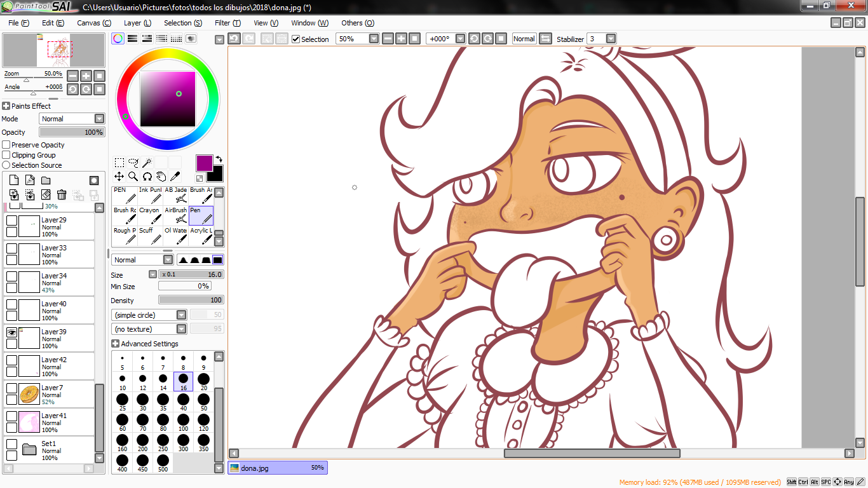
Task: Toggle the color wheel panel icon
Action: 118,39
